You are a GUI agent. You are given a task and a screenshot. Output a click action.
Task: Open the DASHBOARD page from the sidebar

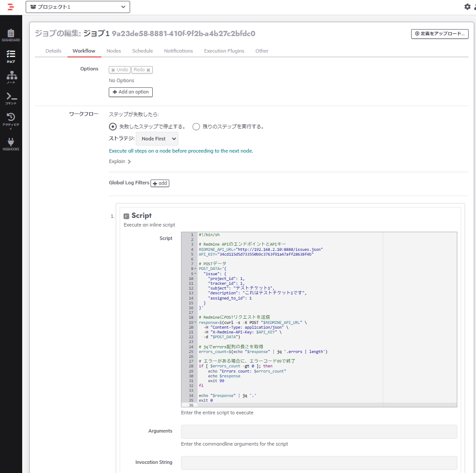click(x=10, y=35)
